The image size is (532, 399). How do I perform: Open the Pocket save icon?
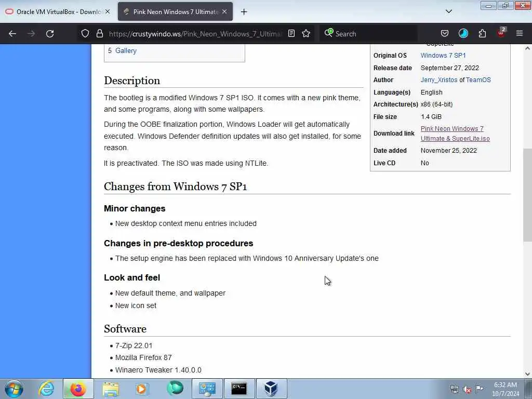click(x=445, y=33)
